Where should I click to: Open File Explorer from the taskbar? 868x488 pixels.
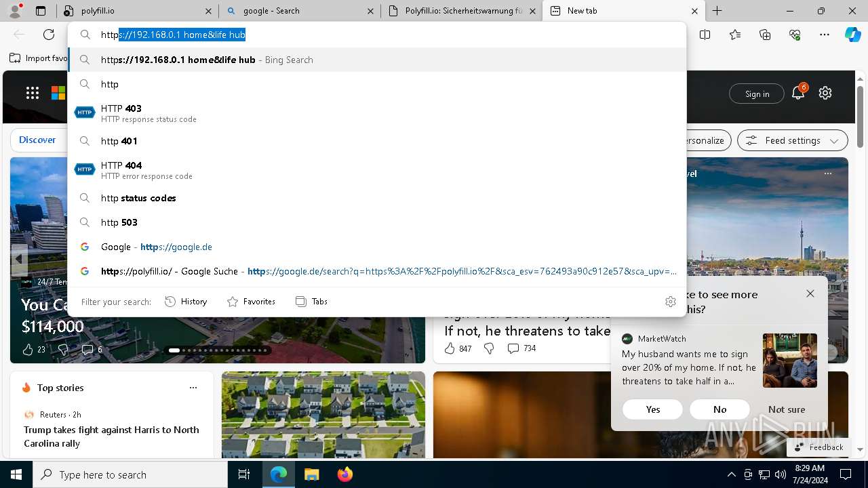click(311, 474)
